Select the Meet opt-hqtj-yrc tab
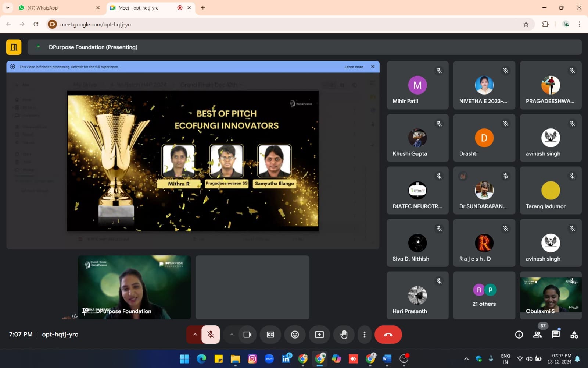The height and width of the screenshot is (368, 588). pos(143,8)
